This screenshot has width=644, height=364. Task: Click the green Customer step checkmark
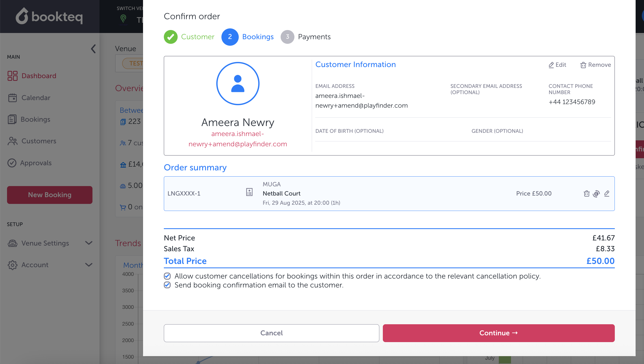[171, 37]
